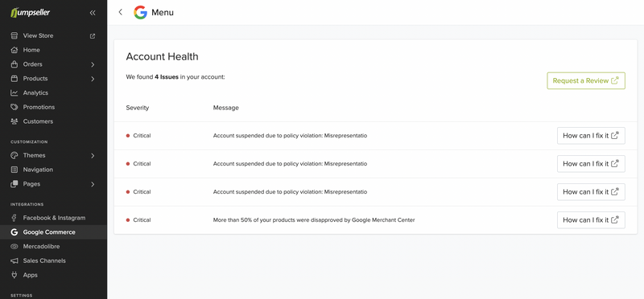Image resolution: width=644 pixels, height=299 pixels.
Task: Open external link icon beside View Store
Action: click(x=93, y=35)
